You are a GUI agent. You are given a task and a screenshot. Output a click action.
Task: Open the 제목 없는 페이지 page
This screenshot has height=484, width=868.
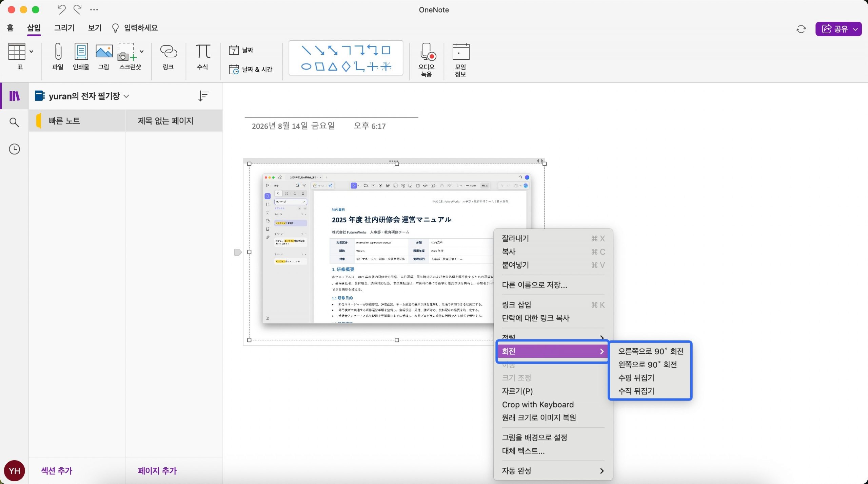point(174,120)
